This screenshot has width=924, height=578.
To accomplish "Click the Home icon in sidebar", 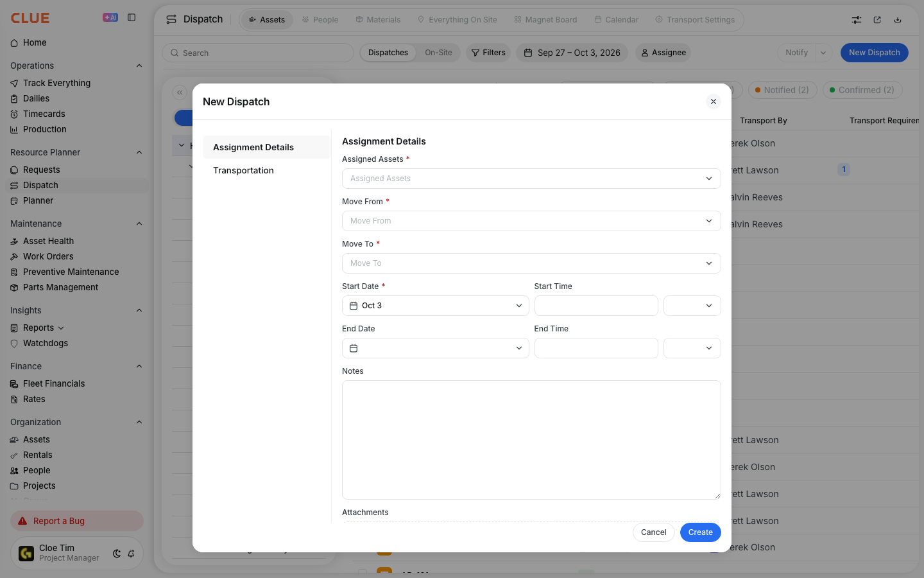I will [x=14, y=43].
